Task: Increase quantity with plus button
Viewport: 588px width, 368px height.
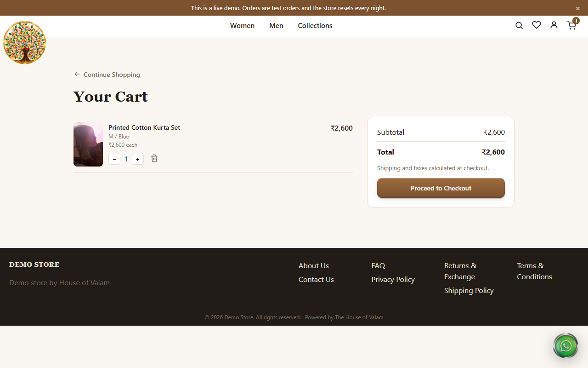Action: (x=138, y=159)
